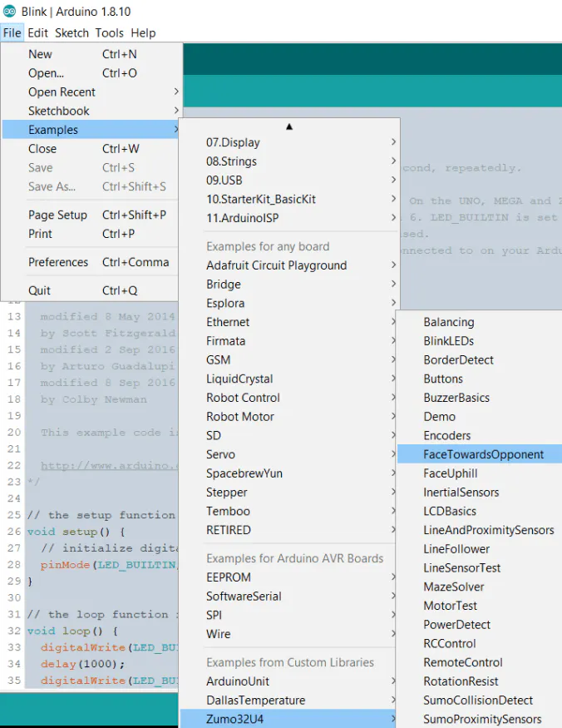Viewport: 562px width, 728px height.
Task: Expand 10.StarterKit_BasicKit examples
Action: (x=289, y=199)
